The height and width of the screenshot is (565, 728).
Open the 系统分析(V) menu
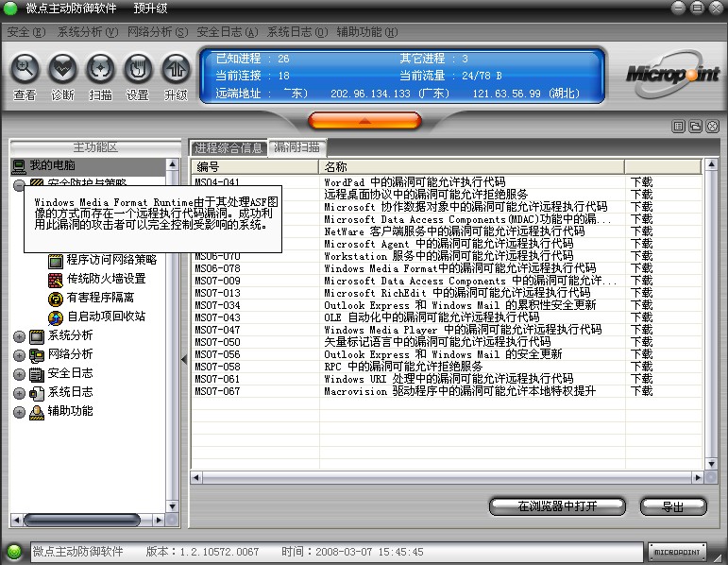click(88, 32)
